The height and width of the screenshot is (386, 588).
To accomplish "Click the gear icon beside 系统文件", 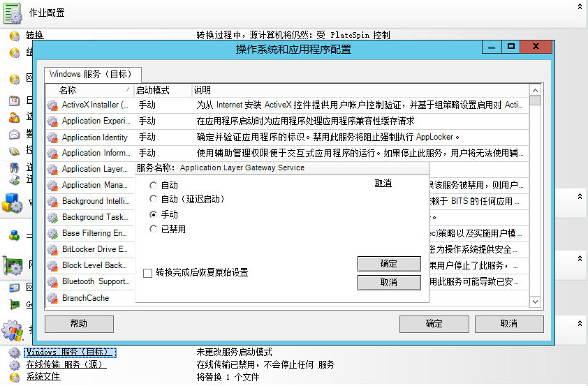I will click(x=14, y=376).
